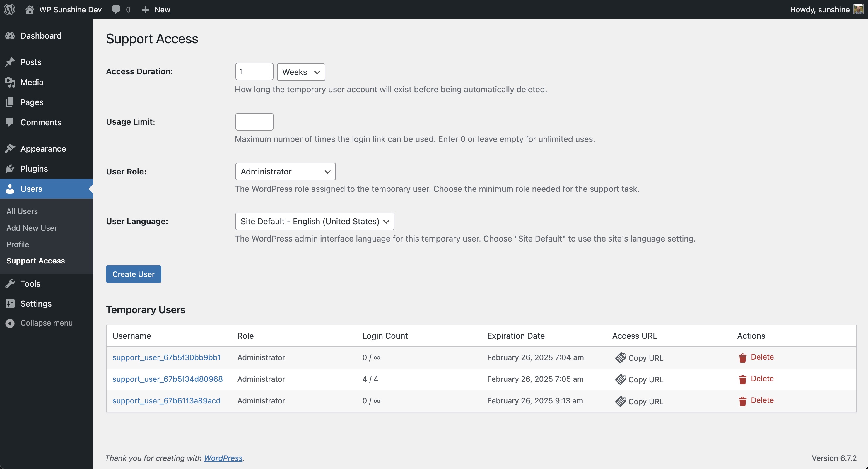Click the comments bubble icon in admin bar
The image size is (868, 469).
pos(116,9)
